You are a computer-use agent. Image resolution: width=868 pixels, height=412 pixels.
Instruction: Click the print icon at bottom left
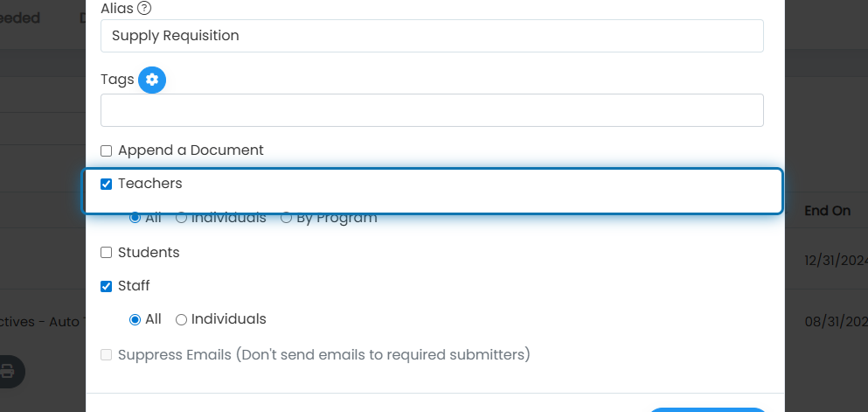[8, 371]
